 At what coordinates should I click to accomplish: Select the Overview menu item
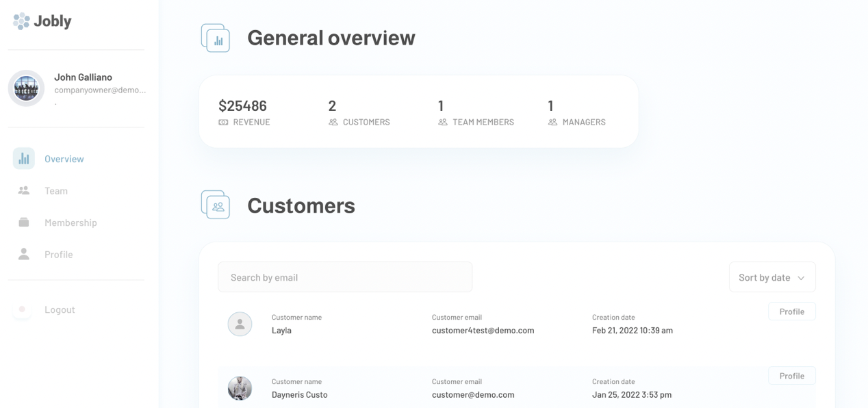pyautogui.click(x=64, y=159)
